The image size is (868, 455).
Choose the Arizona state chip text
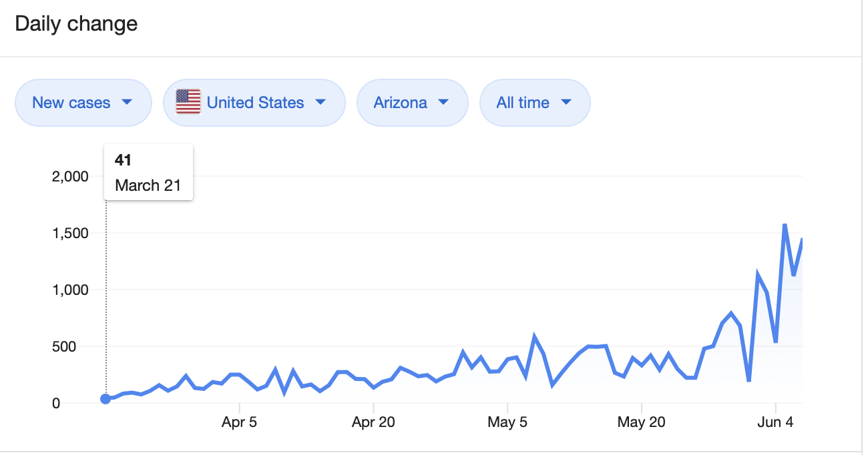(x=401, y=103)
